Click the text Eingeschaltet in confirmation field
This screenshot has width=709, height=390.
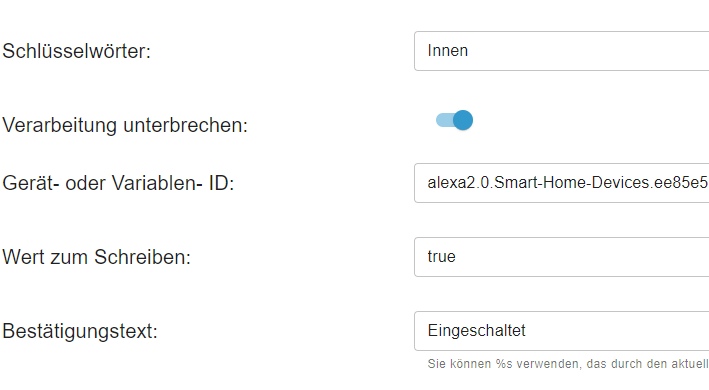point(477,331)
